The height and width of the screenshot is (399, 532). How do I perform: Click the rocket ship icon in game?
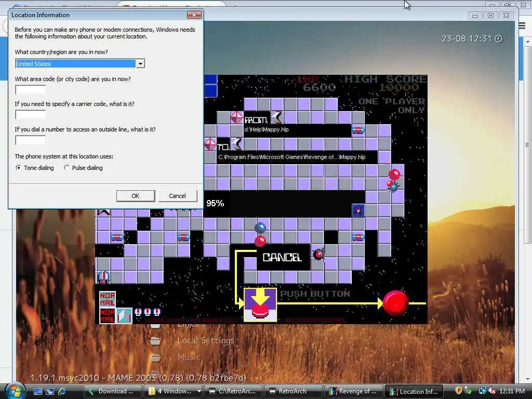pos(103,277)
